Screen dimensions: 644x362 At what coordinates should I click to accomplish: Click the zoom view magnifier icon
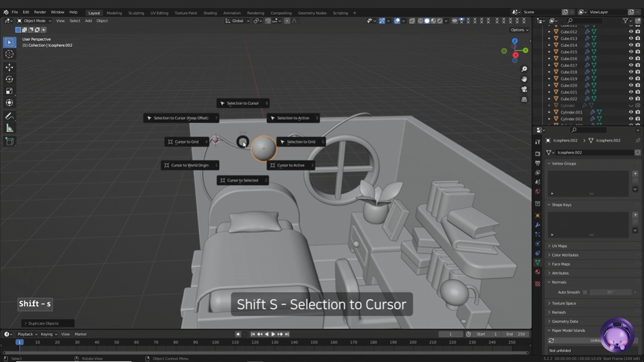coord(524,70)
